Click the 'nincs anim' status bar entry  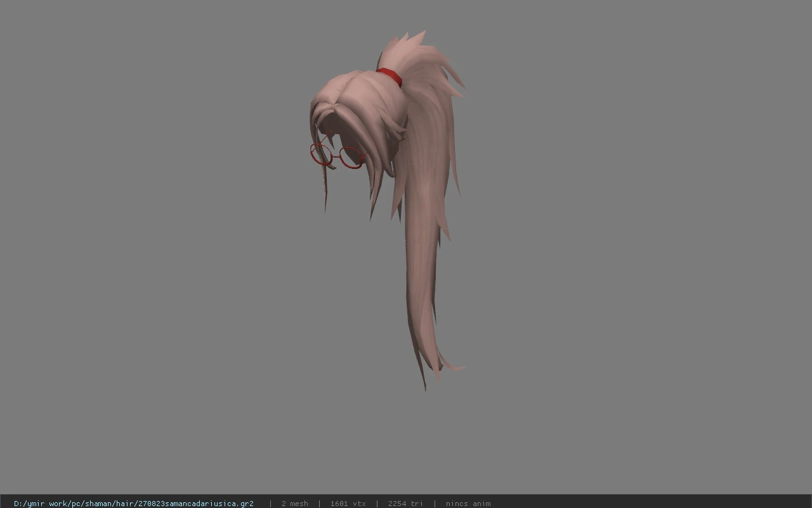click(x=468, y=504)
